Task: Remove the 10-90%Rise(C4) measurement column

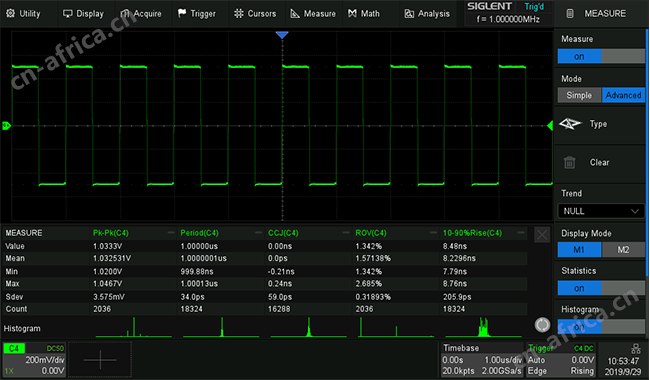Action: coord(521,233)
